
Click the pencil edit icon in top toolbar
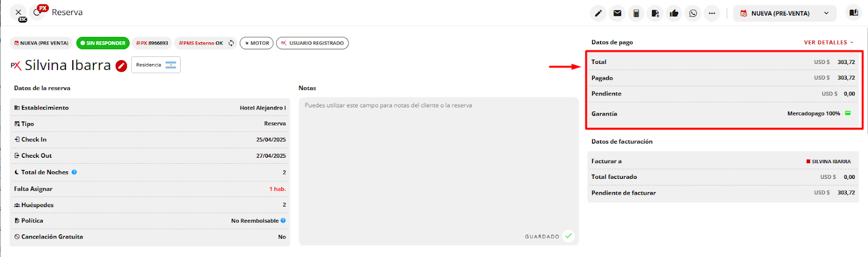pos(598,14)
